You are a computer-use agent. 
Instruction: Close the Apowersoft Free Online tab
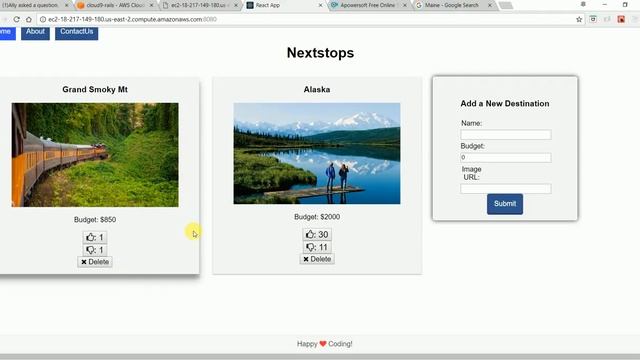pos(405,5)
